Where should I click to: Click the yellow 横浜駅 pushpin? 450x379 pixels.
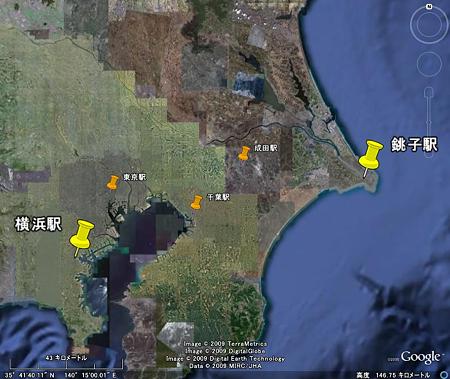tap(81, 238)
